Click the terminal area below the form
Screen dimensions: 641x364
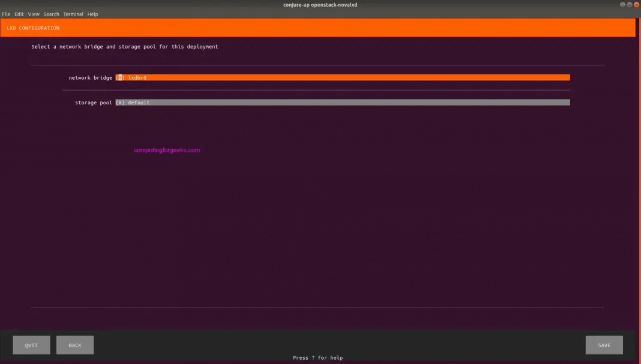317,228
